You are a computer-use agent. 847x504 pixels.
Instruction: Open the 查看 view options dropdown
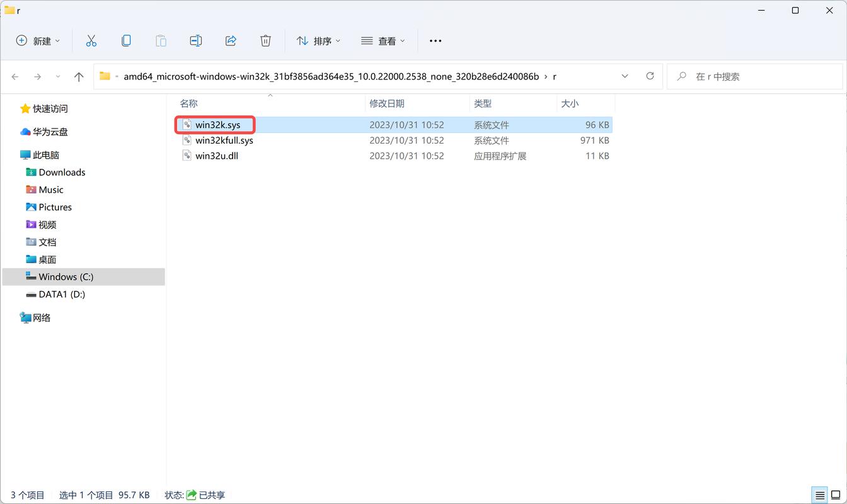tap(383, 40)
